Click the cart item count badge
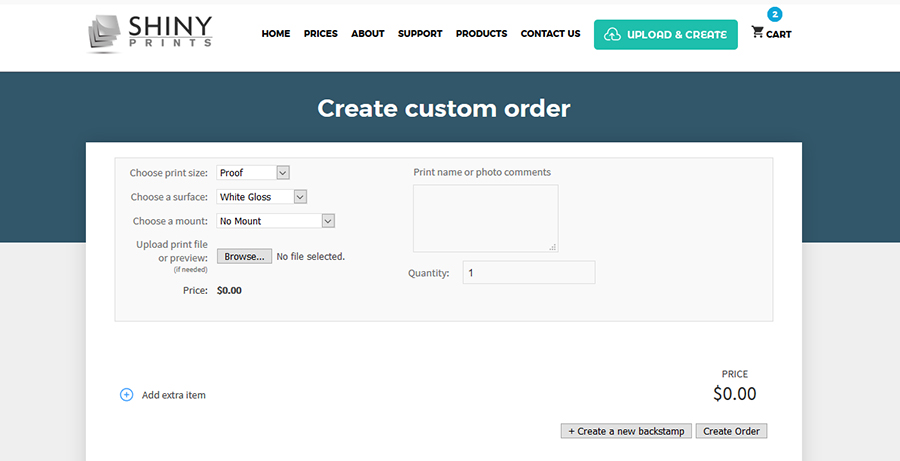900x461 pixels. (775, 14)
